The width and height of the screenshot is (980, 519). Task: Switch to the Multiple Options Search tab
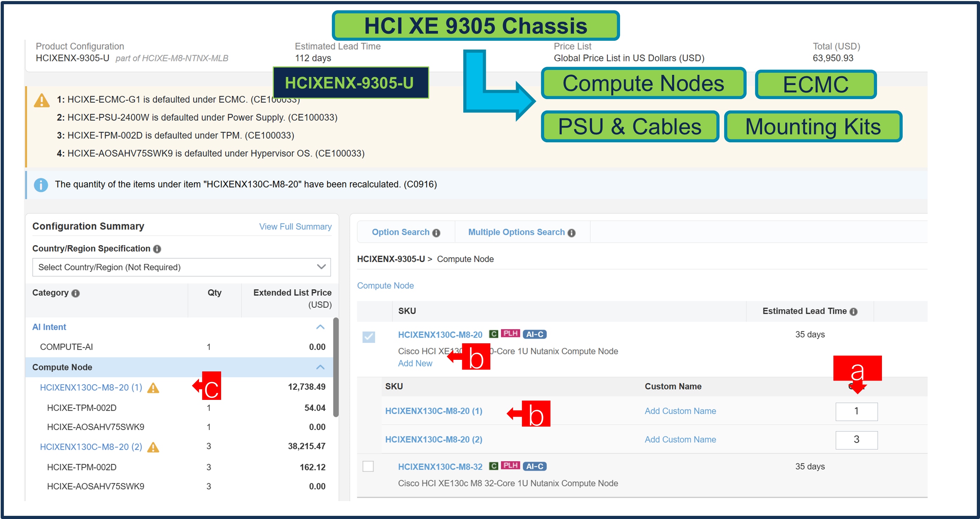click(x=516, y=232)
